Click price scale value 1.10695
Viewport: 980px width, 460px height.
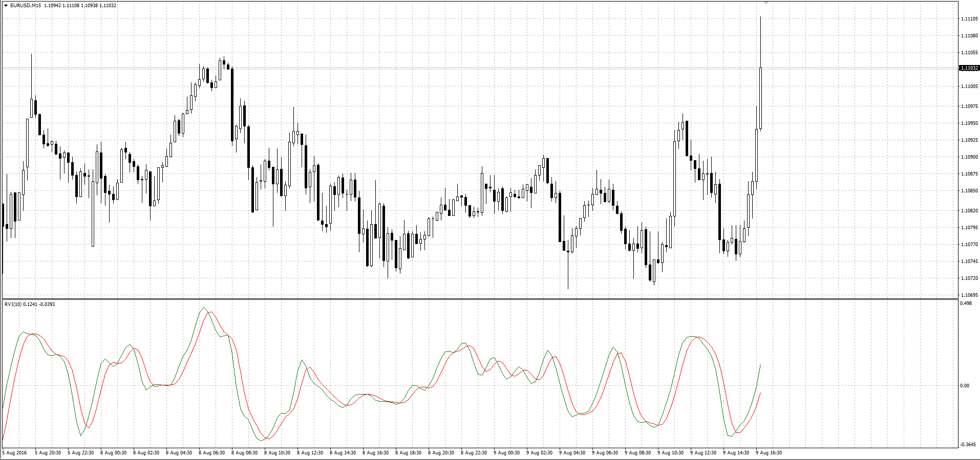point(969,295)
